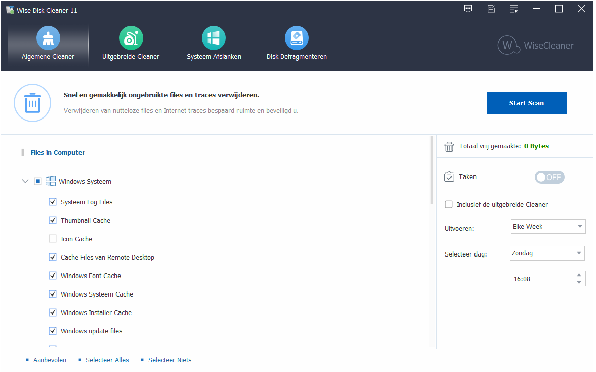
Task: Click the Totaal vrijgemaakt 0 Bytes text
Action: coord(504,146)
